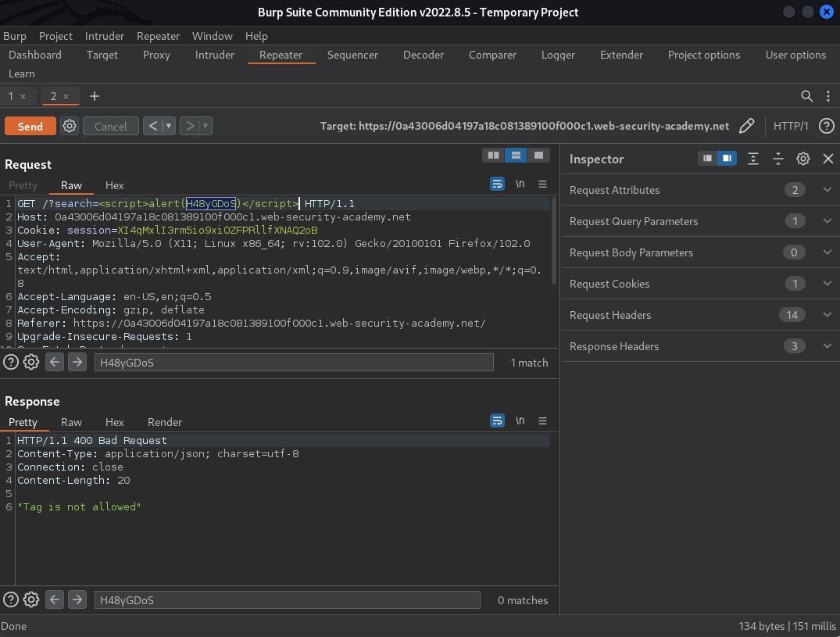
Task: Open the Response viewer hamburger menu
Action: (x=542, y=420)
